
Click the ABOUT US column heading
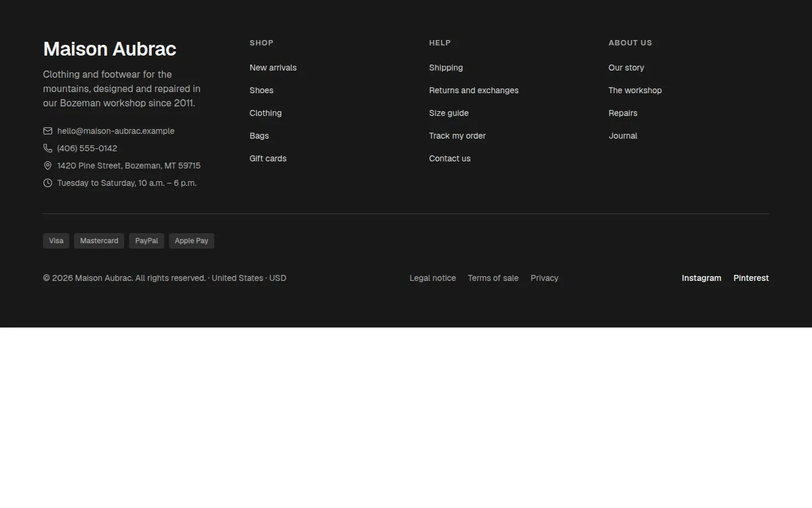pyautogui.click(x=630, y=43)
